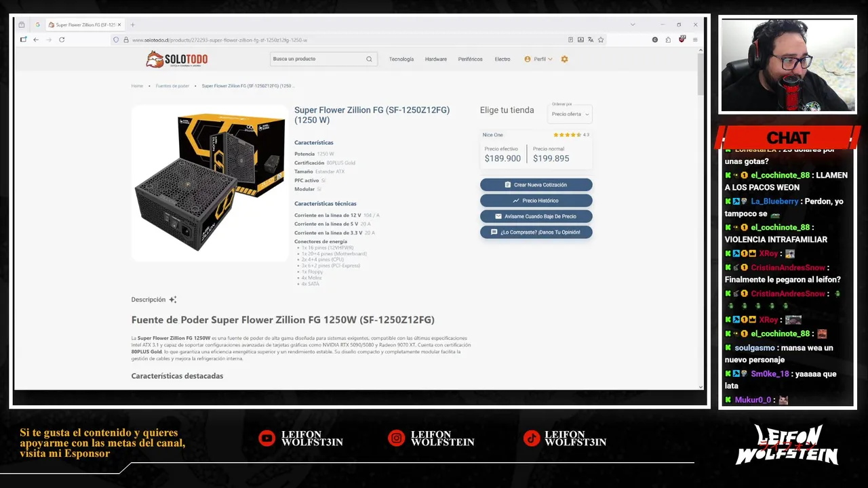Click the Nice One store name
Viewport: 868px width, 488px height.
pos(493,135)
